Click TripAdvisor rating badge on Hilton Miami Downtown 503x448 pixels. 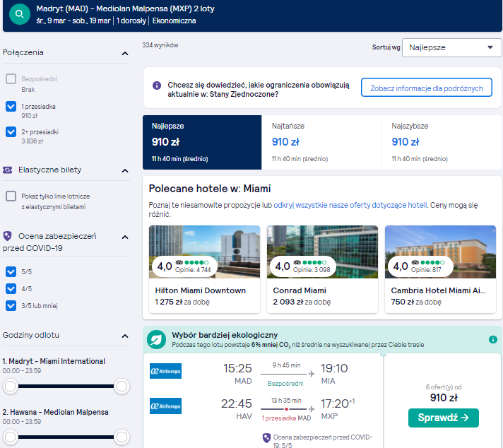click(184, 266)
